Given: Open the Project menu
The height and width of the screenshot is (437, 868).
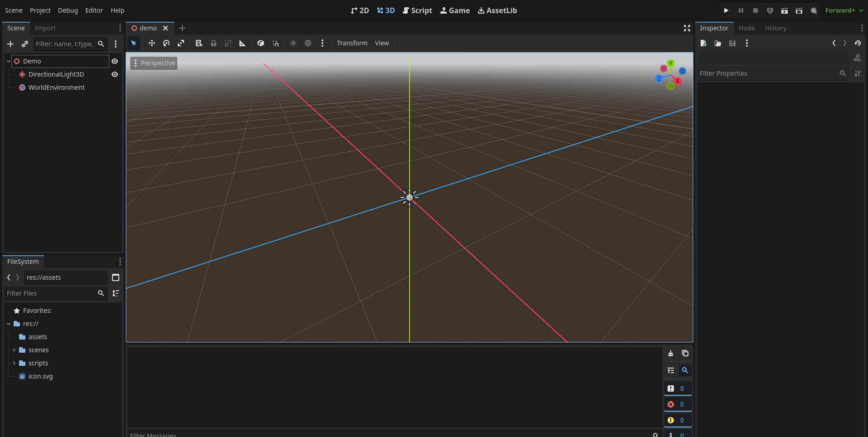Looking at the screenshot, I should 40,10.
